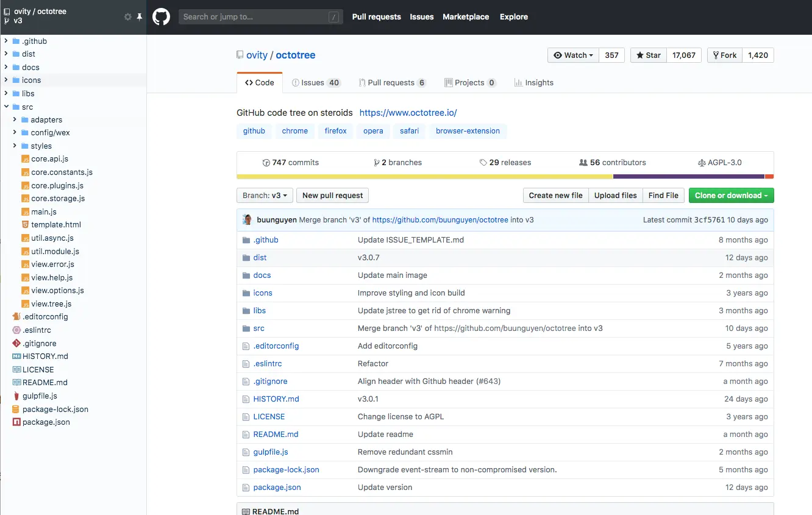Click the yellow JavaScript language bar segment

point(425,177)
